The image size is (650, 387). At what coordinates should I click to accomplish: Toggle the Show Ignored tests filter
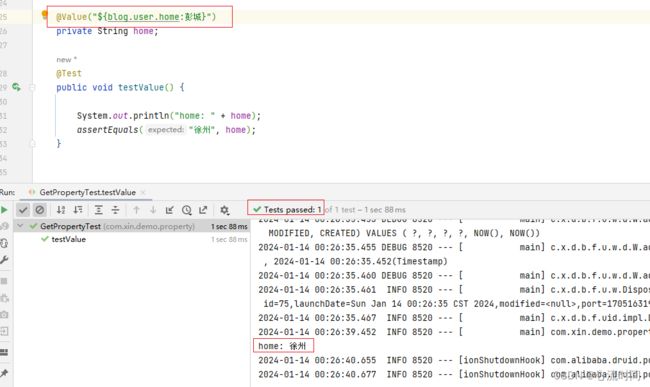point(40,210)
